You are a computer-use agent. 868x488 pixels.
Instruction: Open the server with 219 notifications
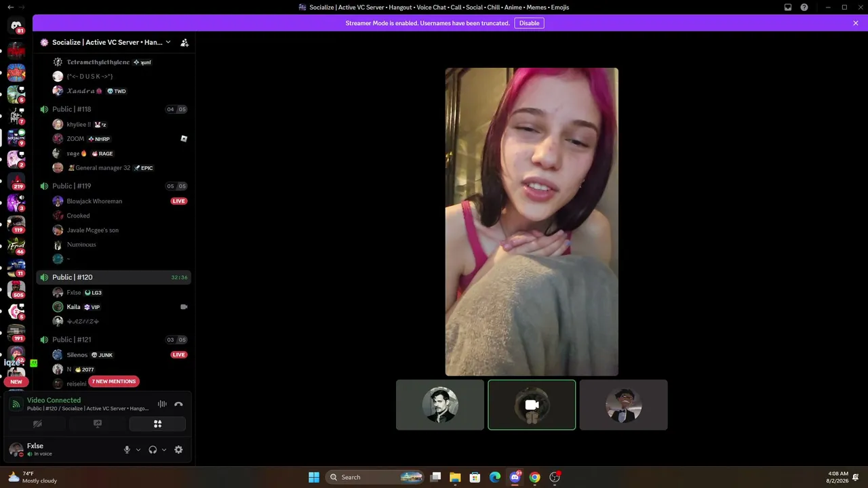16,181
